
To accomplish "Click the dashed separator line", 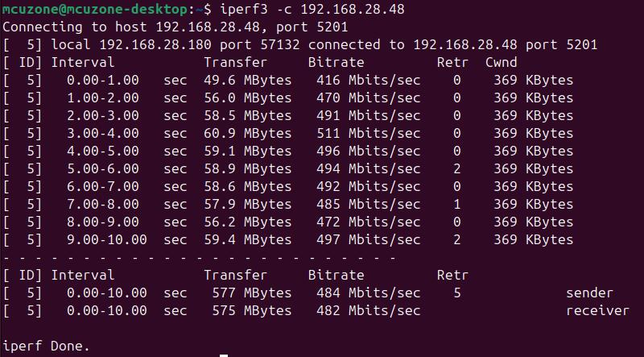I will click(x=199, y=258).
